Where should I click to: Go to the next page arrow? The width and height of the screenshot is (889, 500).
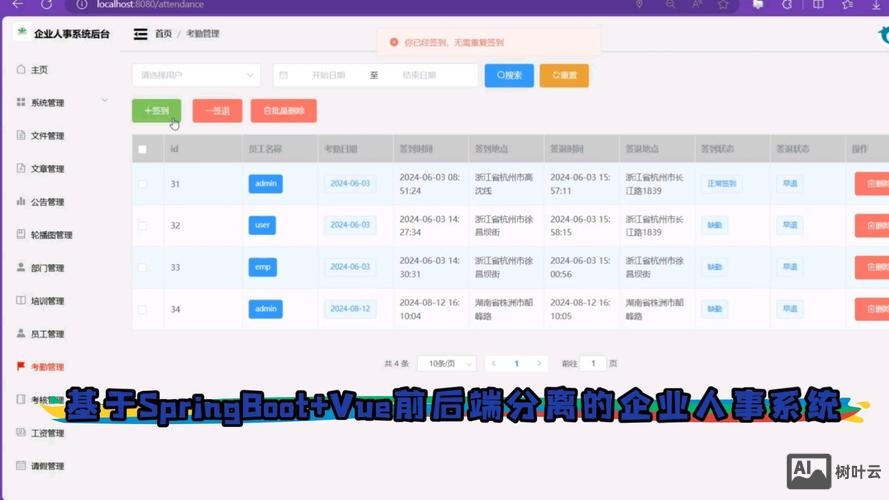pyautogui.click(x=539, y=363)
